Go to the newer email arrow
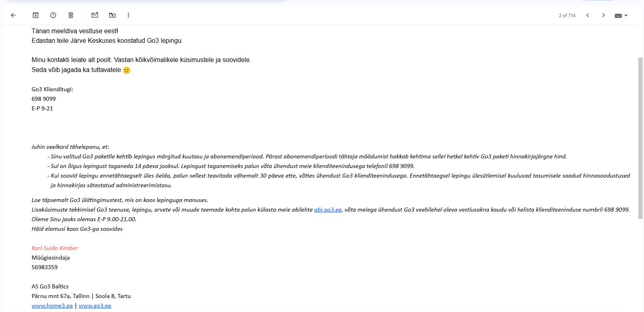644x312 pixels. pyautogui.click(x=588, y=15)
